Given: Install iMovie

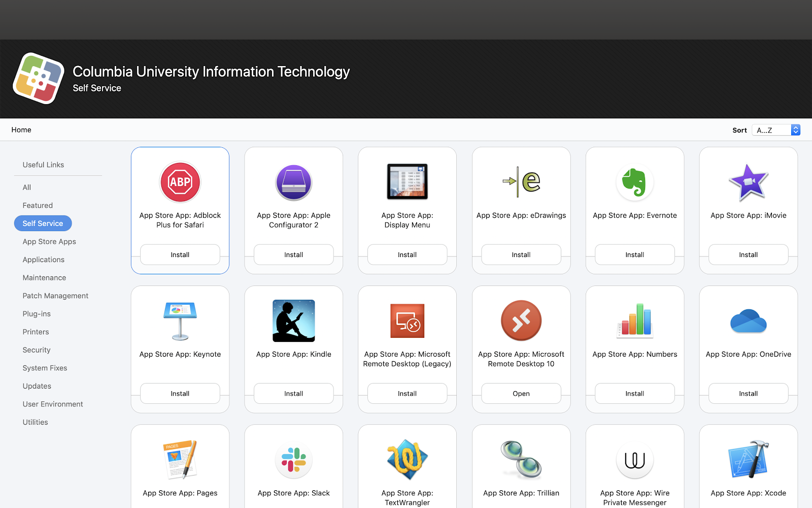Looking at the screenshot, I should 749,255.
